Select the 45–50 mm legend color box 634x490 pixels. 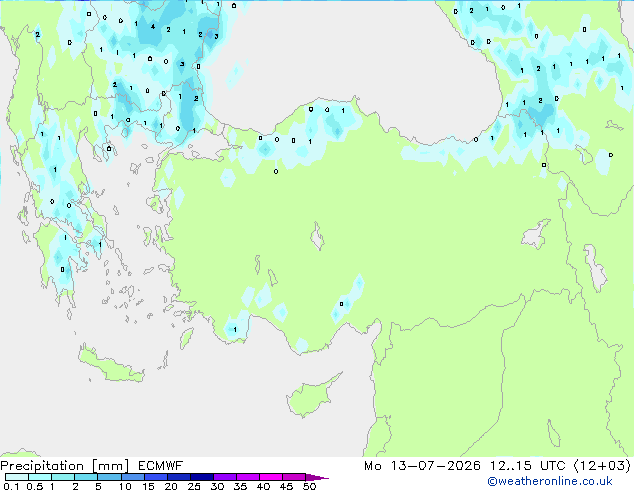point(294,477)
